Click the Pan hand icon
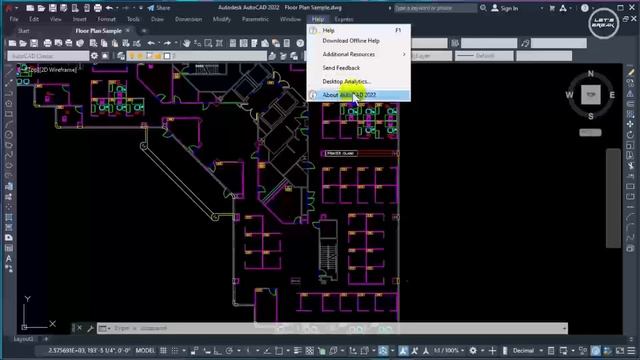 [x=187, y=43]
